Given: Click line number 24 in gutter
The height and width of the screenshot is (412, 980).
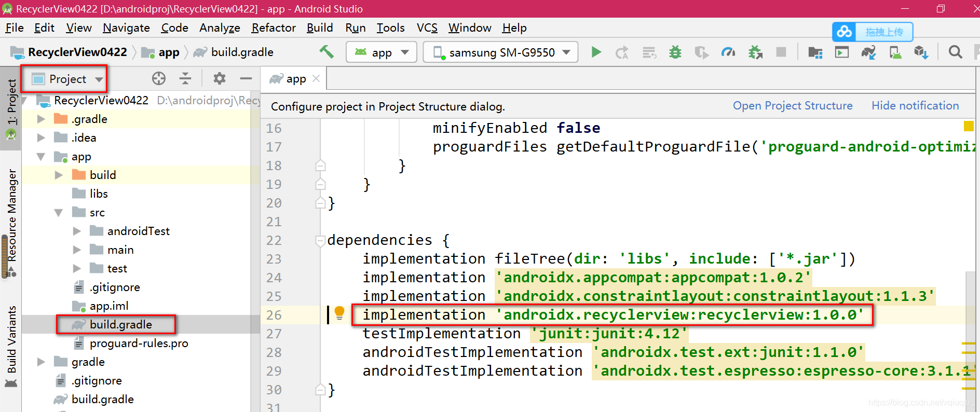Looking at the screenshot, I should click(x=274, y=278).
